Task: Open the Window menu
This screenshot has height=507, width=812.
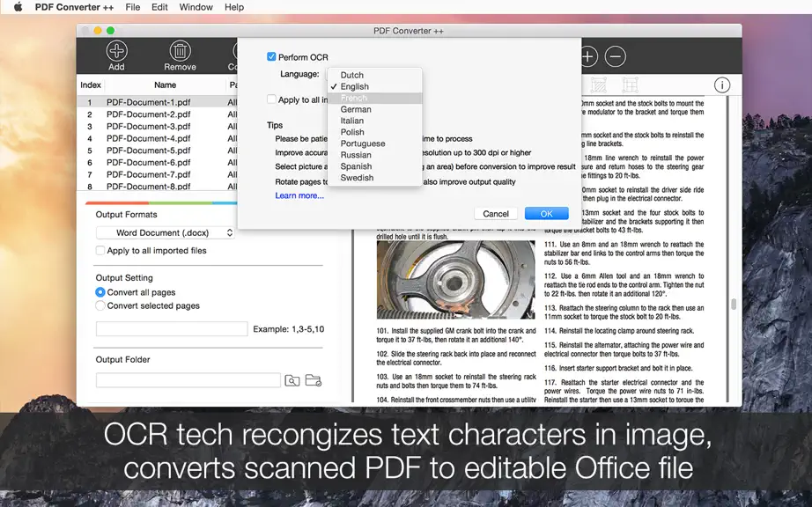Action: 196,7
